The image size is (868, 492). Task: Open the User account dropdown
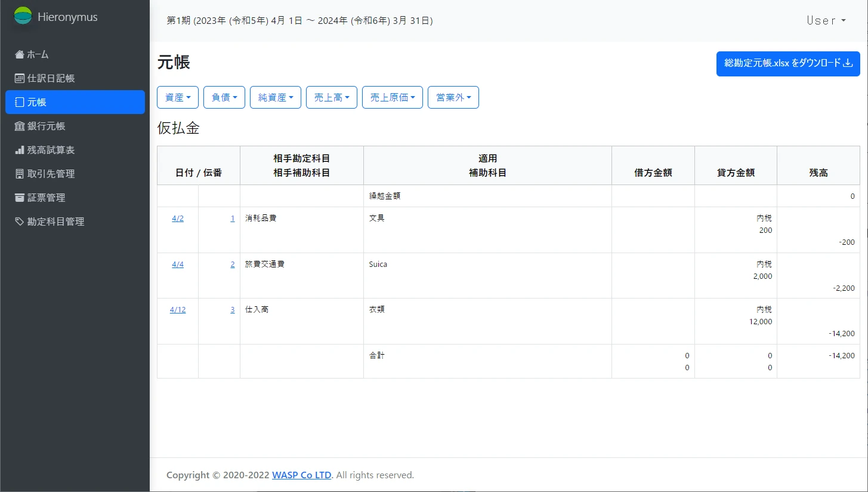826,20
